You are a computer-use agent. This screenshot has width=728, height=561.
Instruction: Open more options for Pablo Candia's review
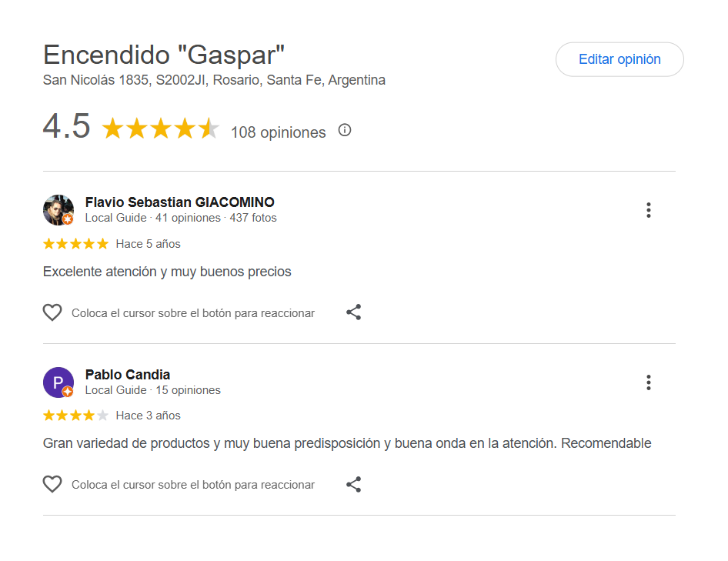[649, 382]
